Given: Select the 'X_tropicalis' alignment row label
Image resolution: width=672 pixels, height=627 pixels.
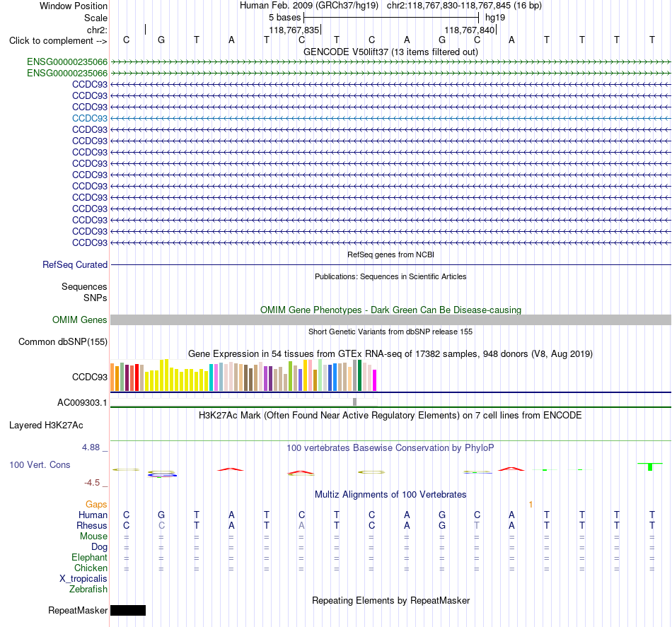Looking at the screenshot, I should [x=83, y=579].
